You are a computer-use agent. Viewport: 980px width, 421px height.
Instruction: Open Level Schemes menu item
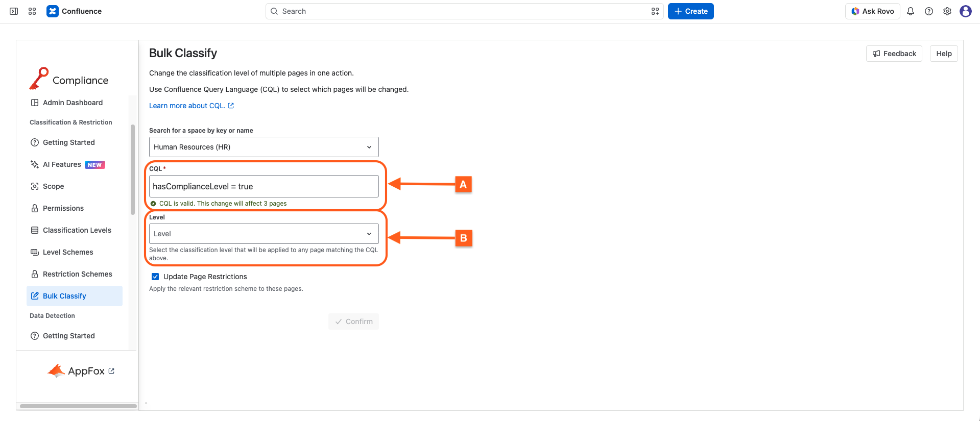click(x=75, y=252)
